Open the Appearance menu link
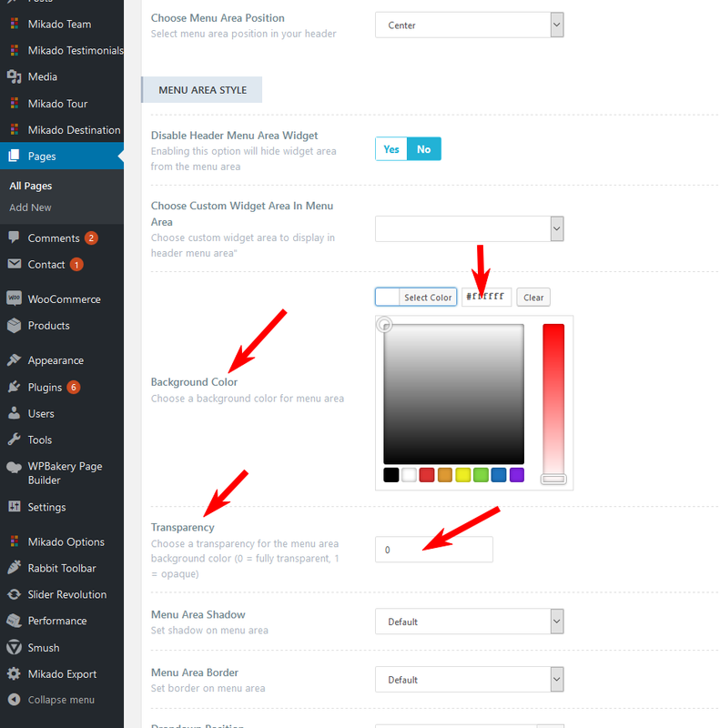 click(x=56, y=360)
